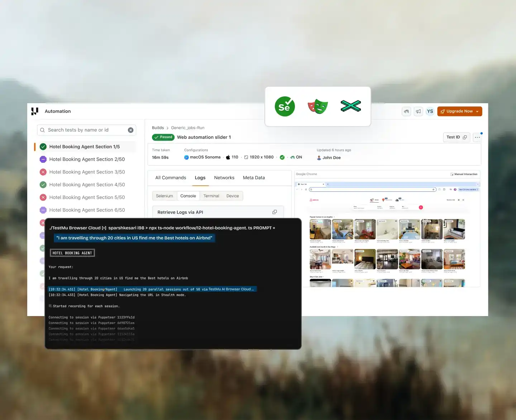This screenshot has width=516, height=420.
Task: Click the Apple icon beside 110
Action: [x=228, y=157]
